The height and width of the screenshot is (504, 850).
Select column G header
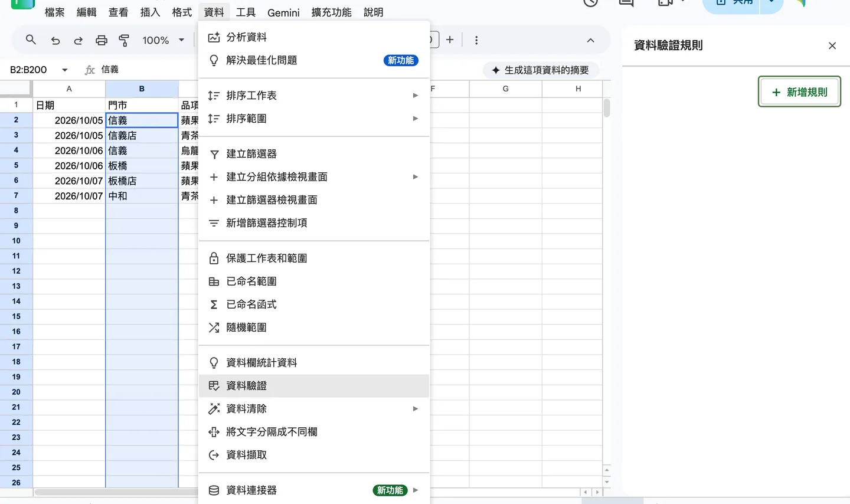click(x=505, y=89)
